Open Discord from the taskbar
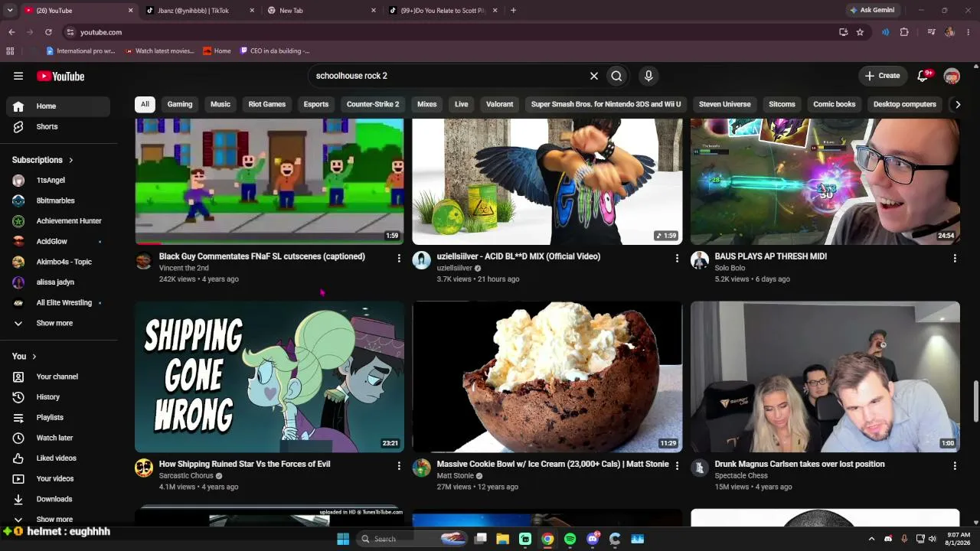 (593, 539)
